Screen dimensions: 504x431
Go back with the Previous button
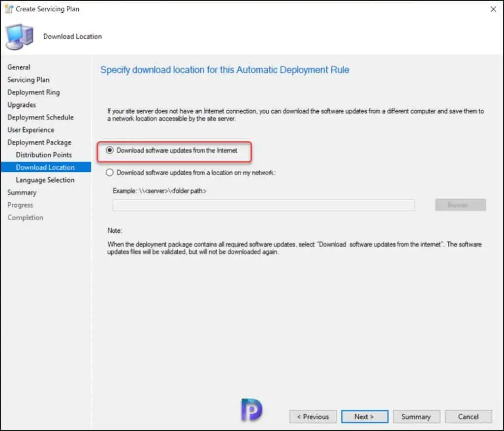(313, 417)
